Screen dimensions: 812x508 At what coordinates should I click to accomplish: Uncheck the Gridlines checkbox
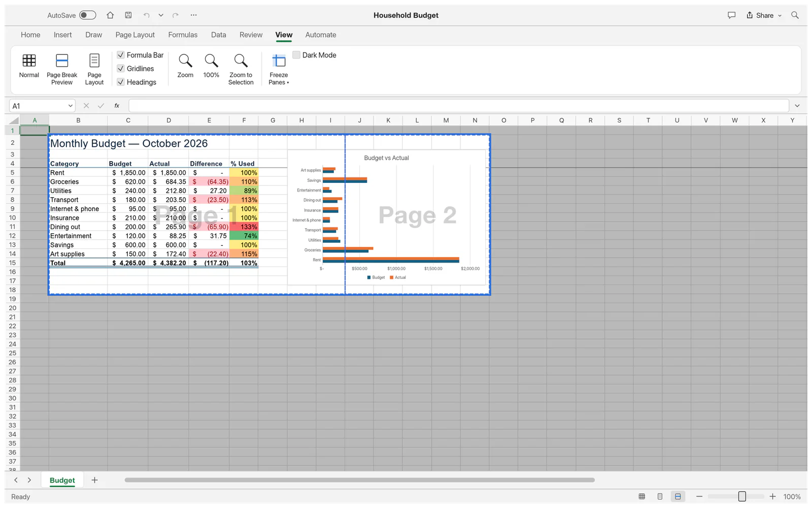tap(121, 69)
